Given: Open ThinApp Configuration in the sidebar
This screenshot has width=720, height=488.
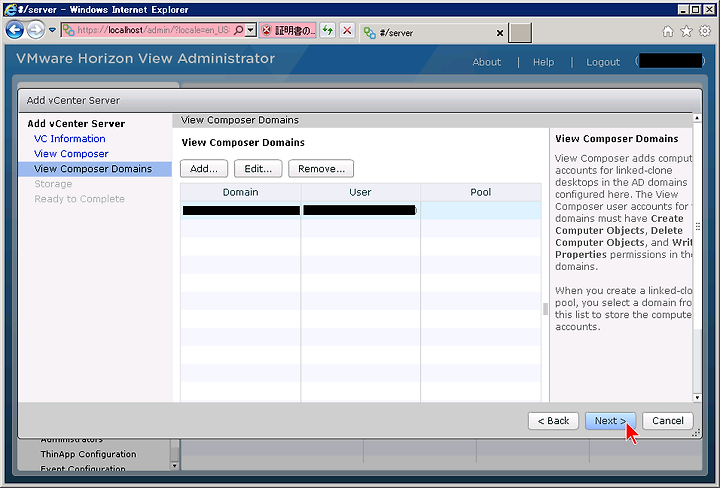Looking at the screenshot, I should (x=88, y=454).
